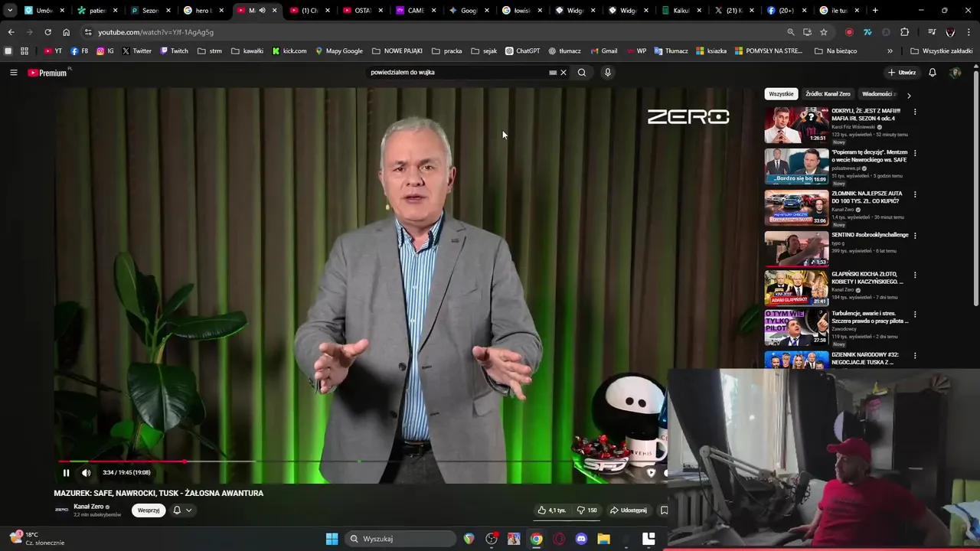Bookmark this page with star icon
The height and width of the screenshot is (551, 980).
pyautogui.click(x=824, y=32)
